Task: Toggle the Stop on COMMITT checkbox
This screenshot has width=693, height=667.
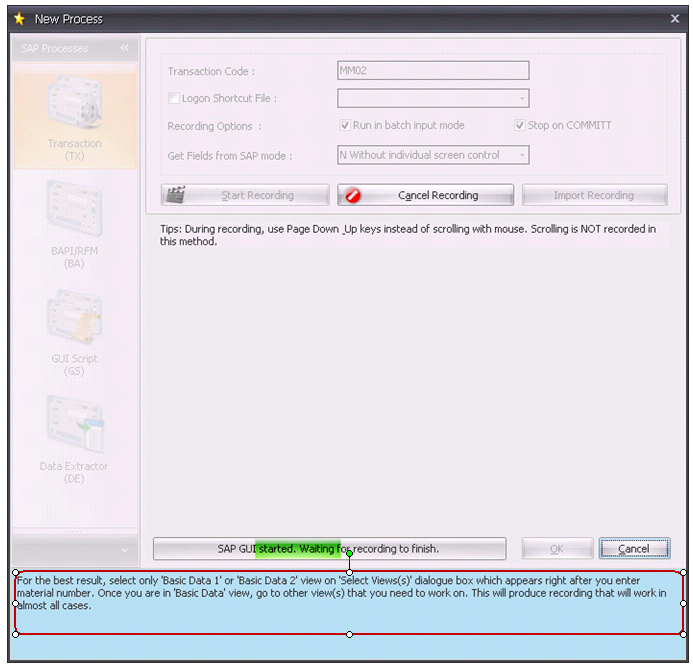Action: pos(520,126)
